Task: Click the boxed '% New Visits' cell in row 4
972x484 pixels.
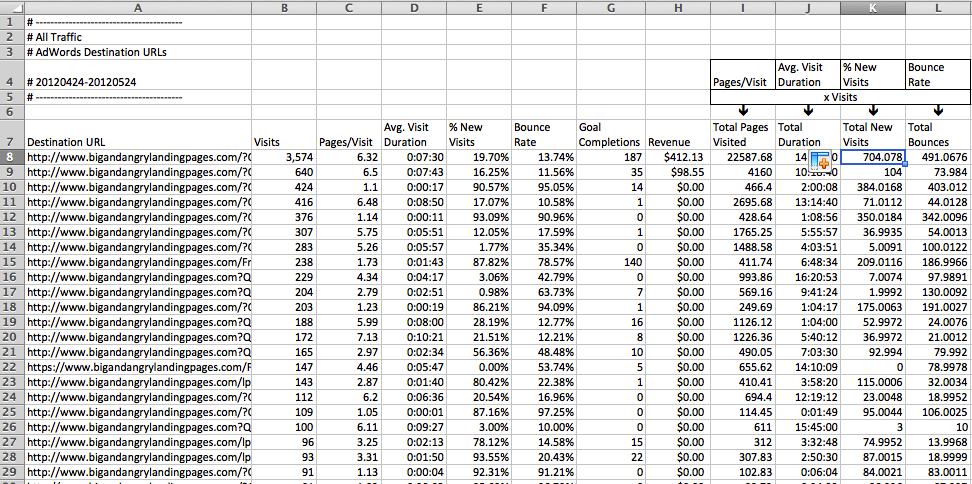Action: click(873, 75)
